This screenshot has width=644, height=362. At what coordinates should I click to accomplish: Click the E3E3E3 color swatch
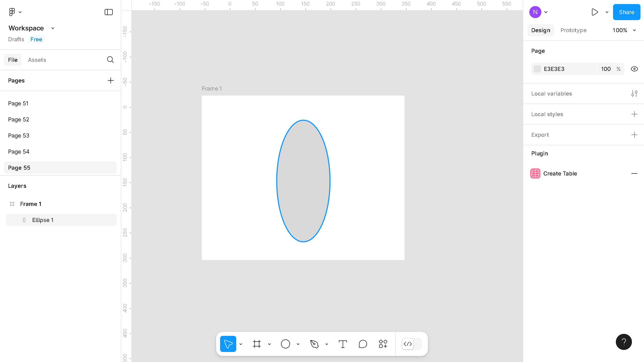pos(537,69)
